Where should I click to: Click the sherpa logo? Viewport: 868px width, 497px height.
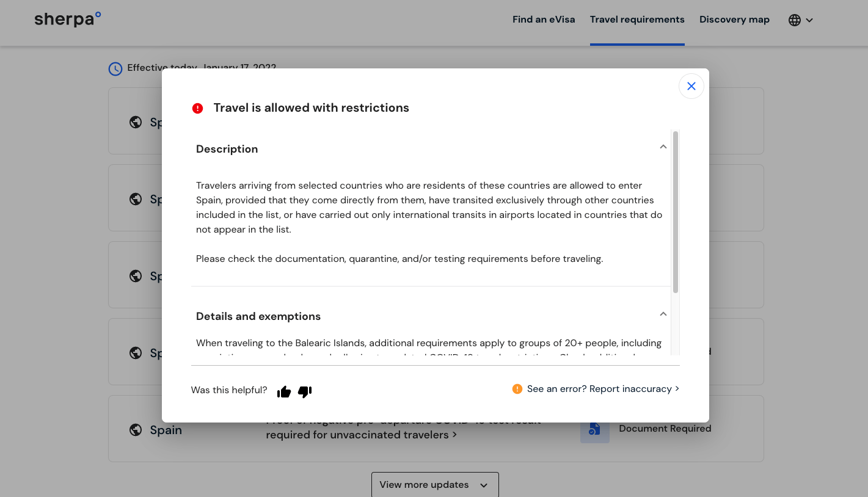click(68, 19)
